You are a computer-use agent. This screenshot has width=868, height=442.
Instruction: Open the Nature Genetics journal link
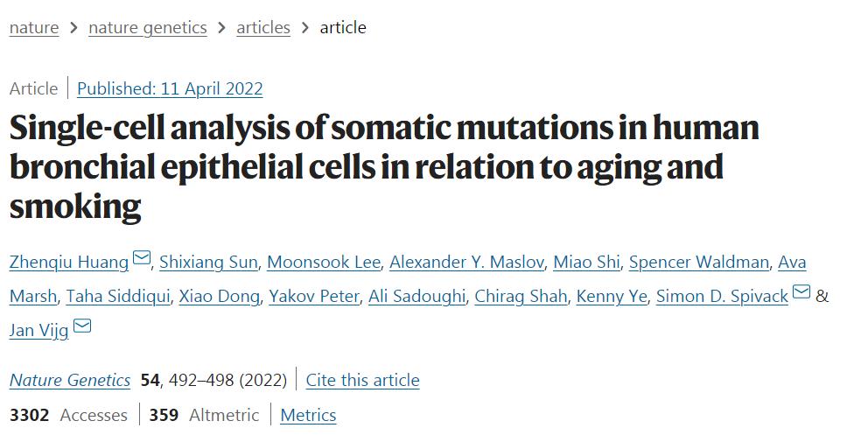click(70, 380)
